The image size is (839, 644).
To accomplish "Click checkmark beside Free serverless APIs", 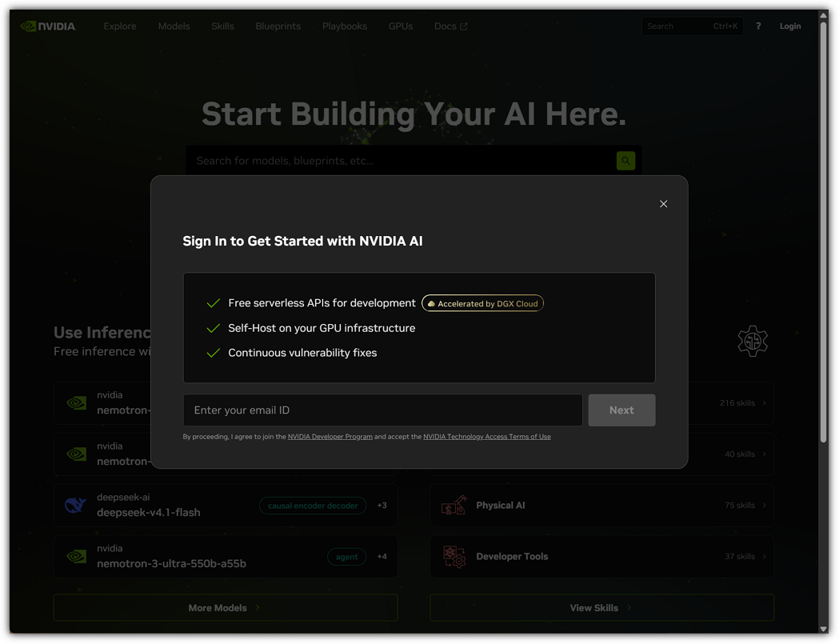I will (x=214, y=303).
